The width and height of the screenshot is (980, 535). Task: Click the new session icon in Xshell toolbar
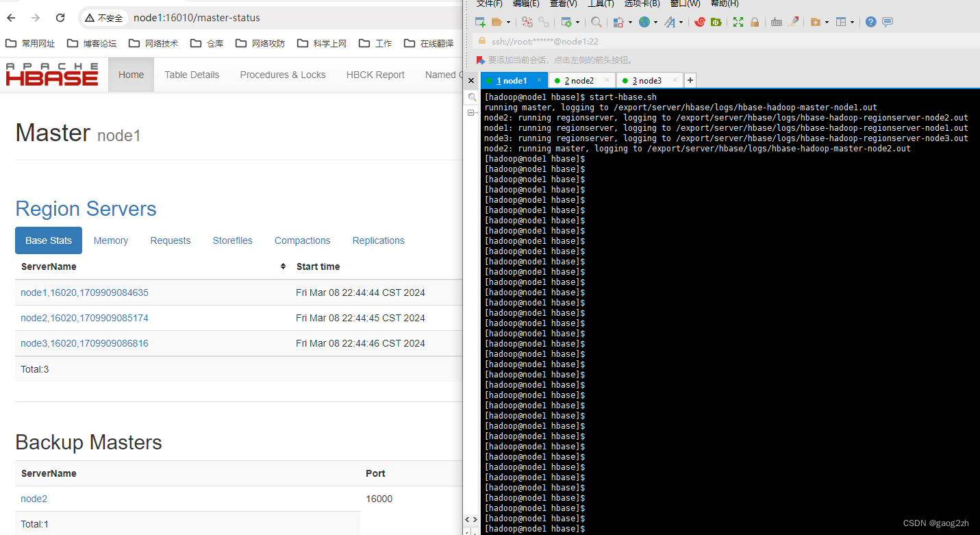pos(480,22)
